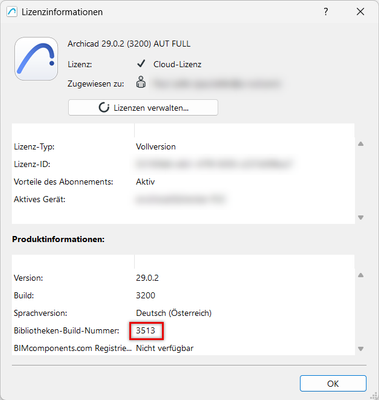The height and width of the screenshot is (400, 379).
Task: Click the checkmark beside Cloud-Lizenz
Action: (x=141, y=63)
